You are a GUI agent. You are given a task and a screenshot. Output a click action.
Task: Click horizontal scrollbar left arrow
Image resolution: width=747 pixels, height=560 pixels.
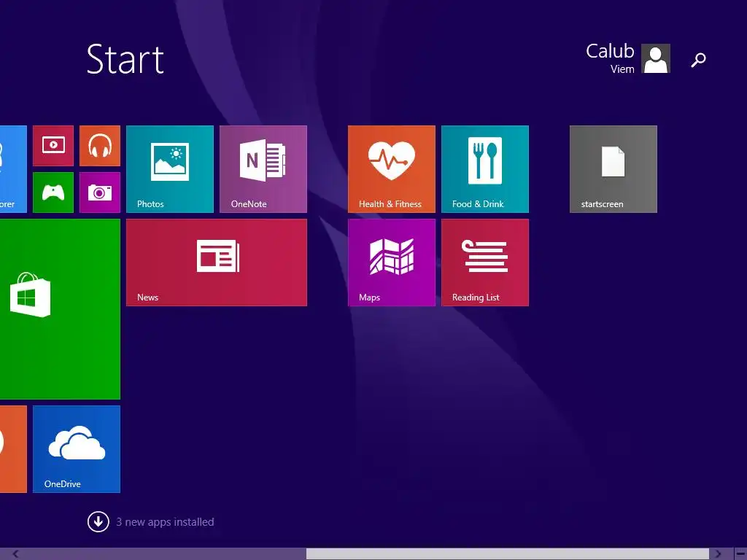pyautogui.click(x=15, y=554)
